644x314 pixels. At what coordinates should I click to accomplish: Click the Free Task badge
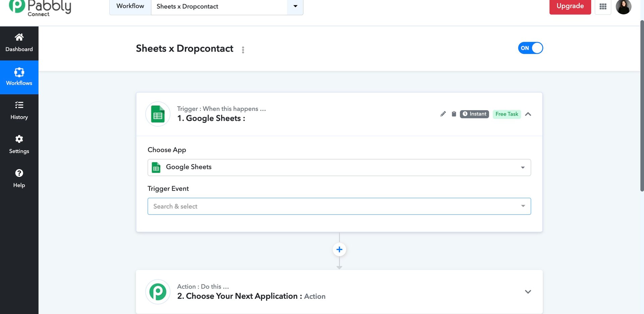click(x=506, y=114)
